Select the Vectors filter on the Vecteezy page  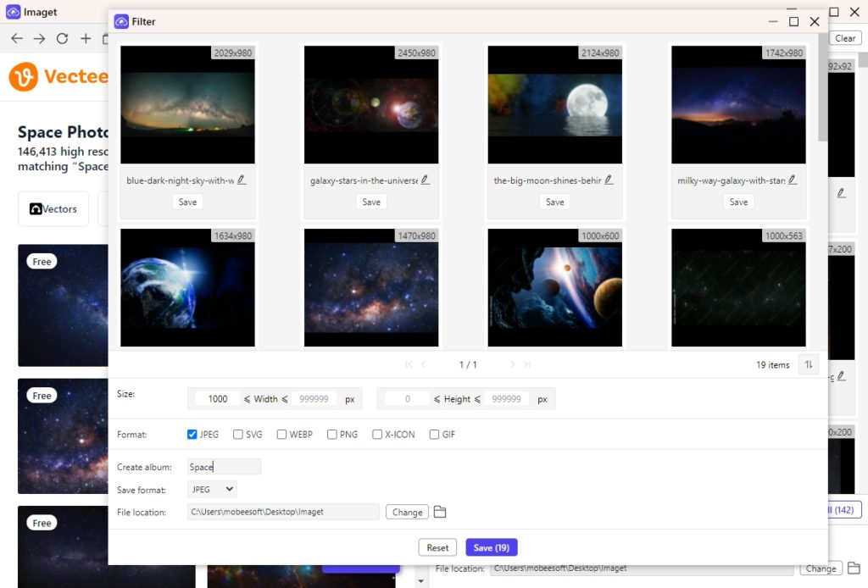pos(53,208)
